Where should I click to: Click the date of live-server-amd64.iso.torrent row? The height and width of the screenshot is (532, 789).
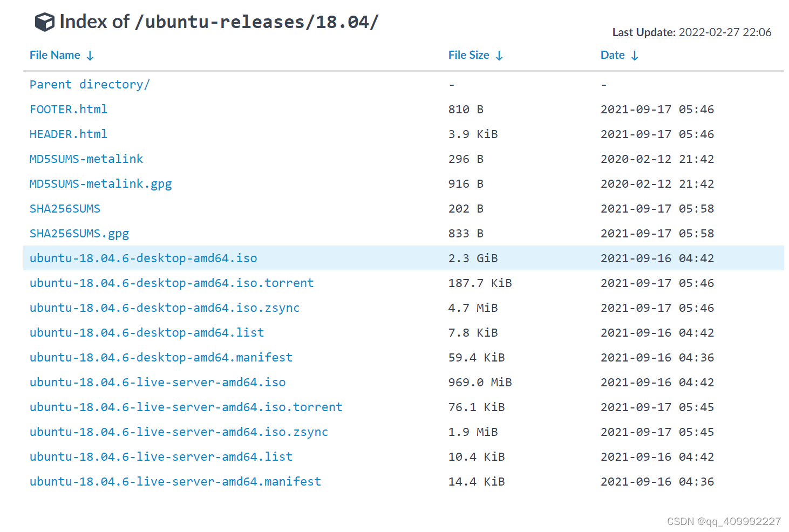pyautogui.click(x=657, y=407)
